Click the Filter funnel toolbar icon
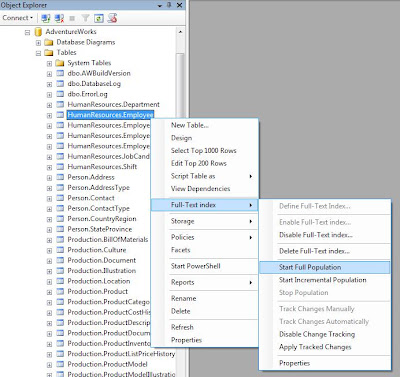 click(x=85, y=18)
